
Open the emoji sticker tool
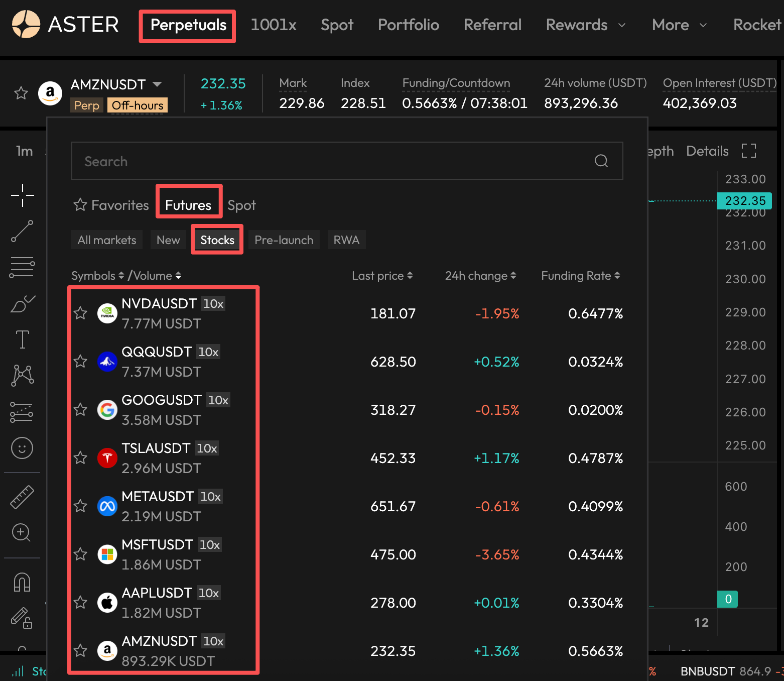pyautogui.click(x=22, y=448)
